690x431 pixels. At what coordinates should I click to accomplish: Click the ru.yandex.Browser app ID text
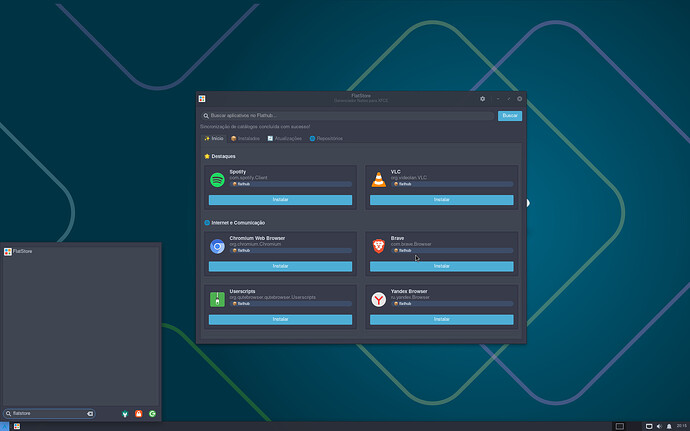coord(410,298)
